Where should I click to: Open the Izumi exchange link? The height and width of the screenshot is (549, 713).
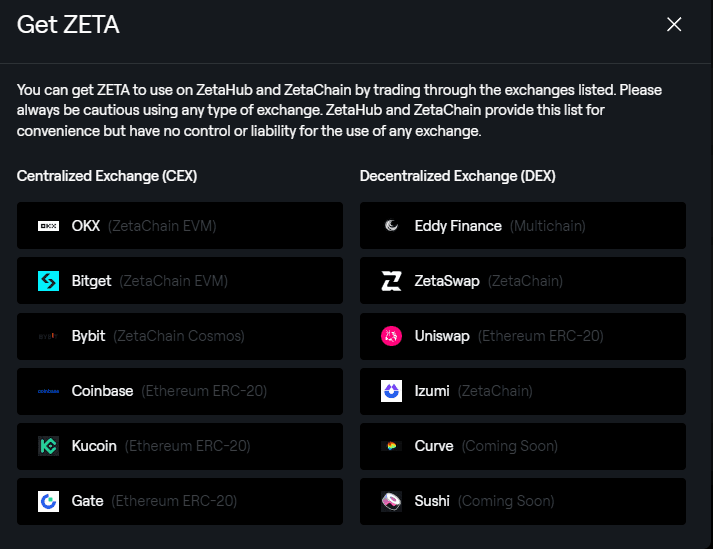pos(523,391)
